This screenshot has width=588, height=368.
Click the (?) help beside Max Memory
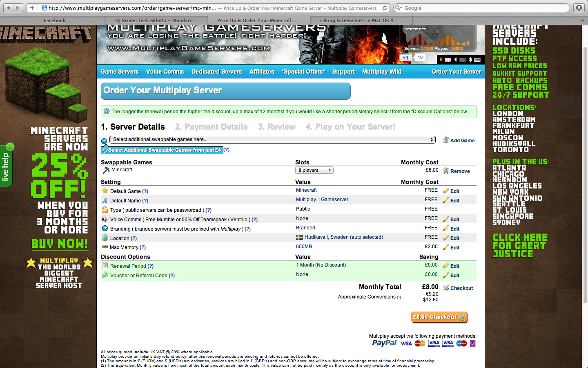tap(143, 247)
